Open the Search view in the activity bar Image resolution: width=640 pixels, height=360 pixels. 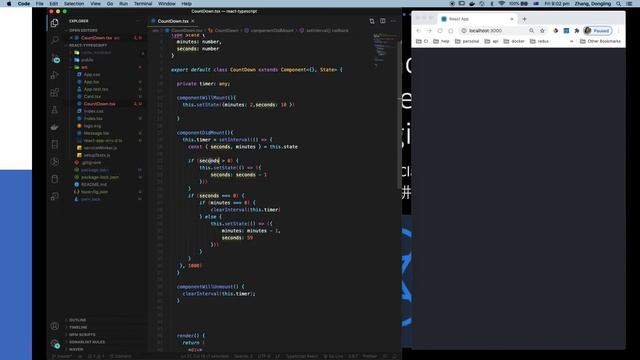pyautogui.click(x=54, y=40)
